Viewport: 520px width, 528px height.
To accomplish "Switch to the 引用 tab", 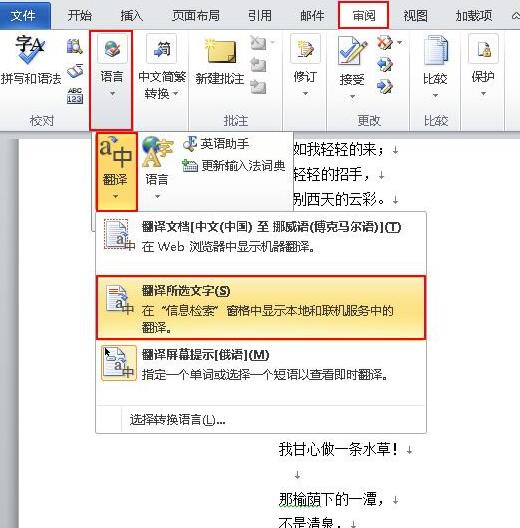I will tap(260, 15).
